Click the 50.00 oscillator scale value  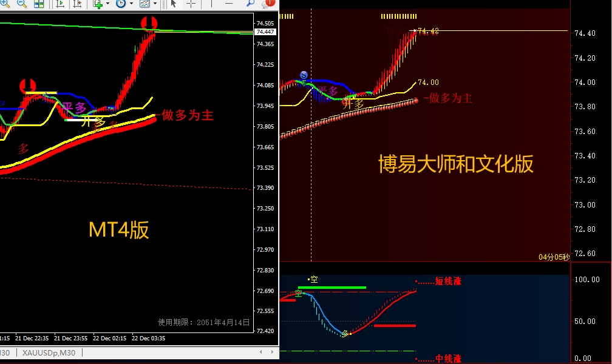(x=585, y=322)
